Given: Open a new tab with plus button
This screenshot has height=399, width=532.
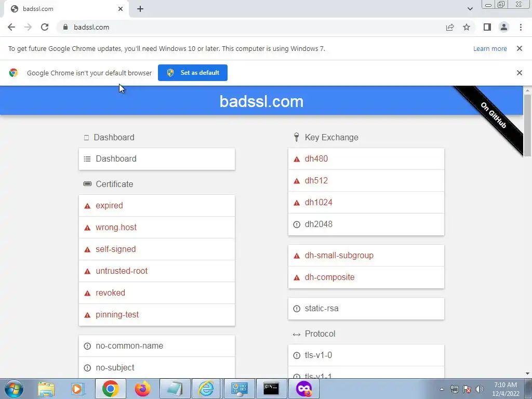Looking at the screenshot, I should 140,9.
